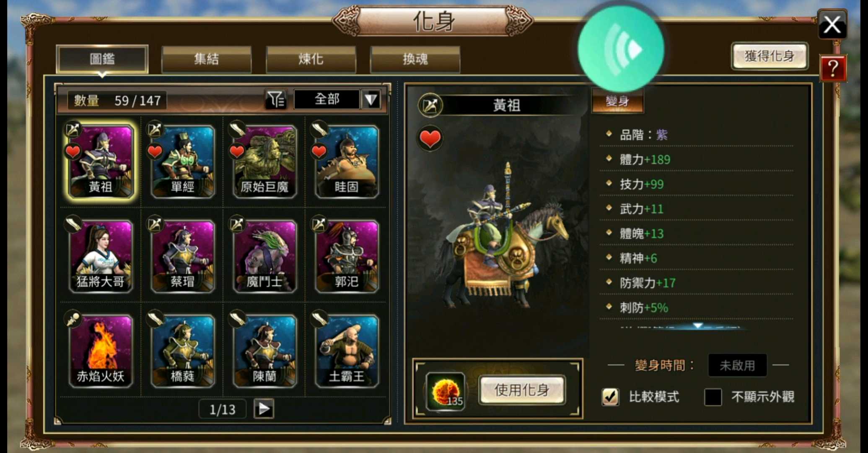Go to next page of avatars
Screen dimensions: 868x453
click(x=264, y=409)
